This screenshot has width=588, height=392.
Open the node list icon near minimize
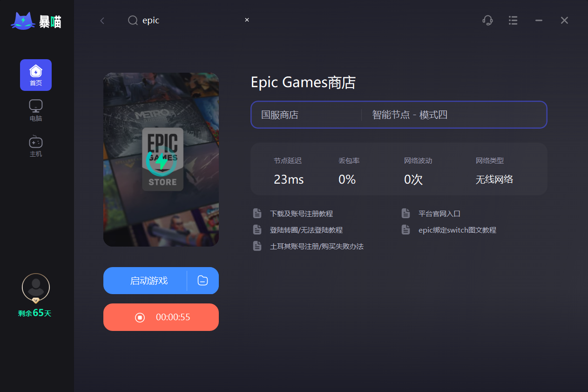(x=513, y=20)
